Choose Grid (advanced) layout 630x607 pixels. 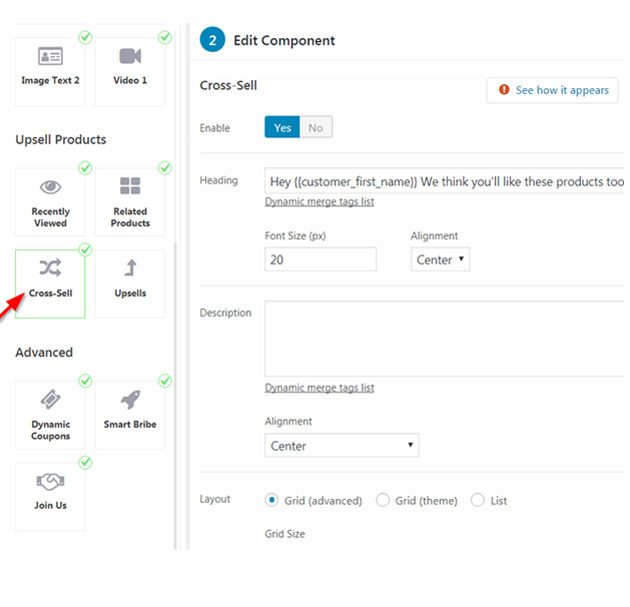click(x=272, y=500)
